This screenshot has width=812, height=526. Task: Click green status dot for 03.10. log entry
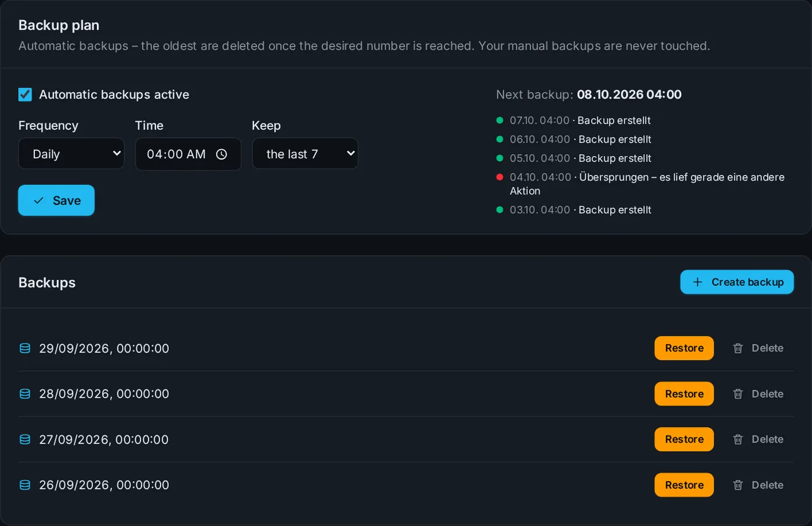point(499,210)
